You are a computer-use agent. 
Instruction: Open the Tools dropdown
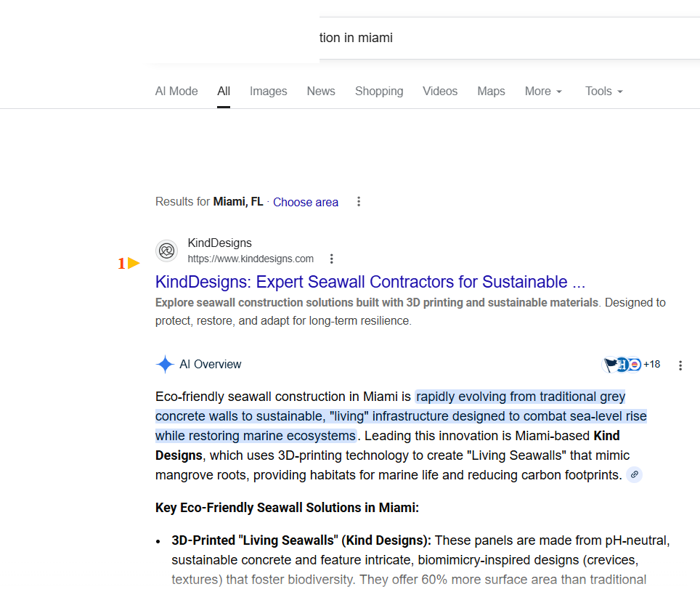[603, 92]
